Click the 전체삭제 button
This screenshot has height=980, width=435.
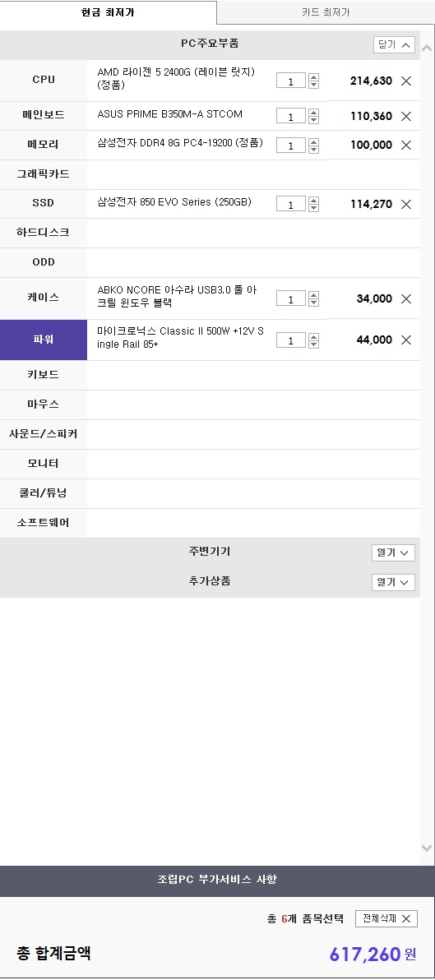point(386,918)
